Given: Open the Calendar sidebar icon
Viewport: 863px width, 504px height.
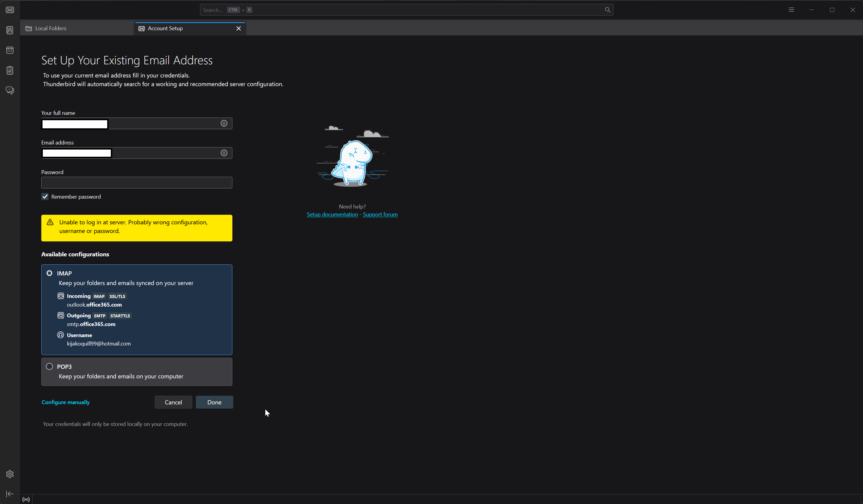Looking at the screenshot, I should [10, 50].
